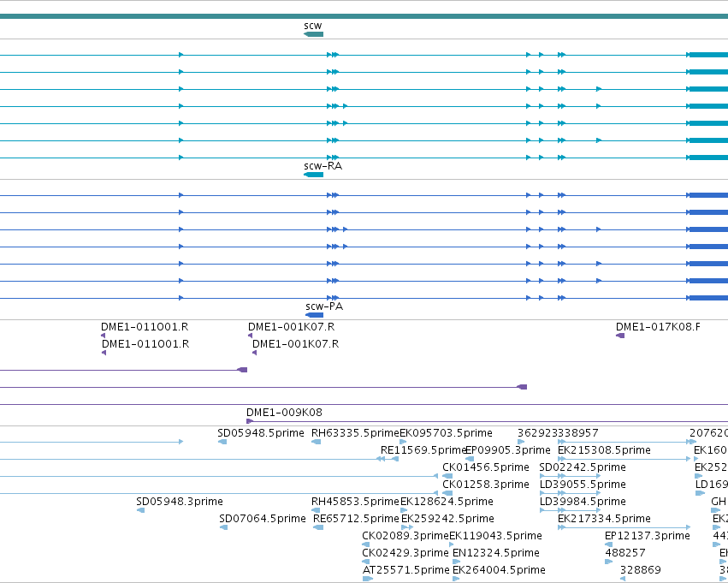728x583 pixels.
Task: Select the purple glyph under DME1-017K08.F
Action: click(620, 336)
